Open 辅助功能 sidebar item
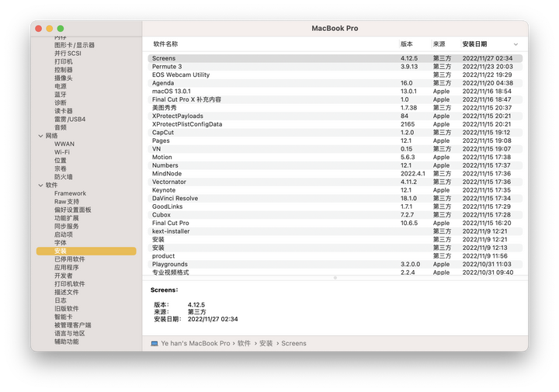 point(67,342)
